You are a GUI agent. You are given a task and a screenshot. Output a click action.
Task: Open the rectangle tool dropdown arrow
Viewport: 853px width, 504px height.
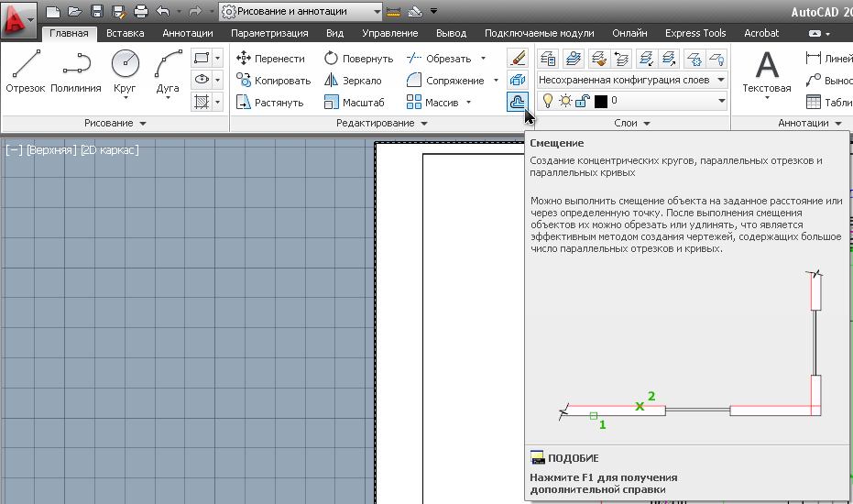(x=218, y=59)
